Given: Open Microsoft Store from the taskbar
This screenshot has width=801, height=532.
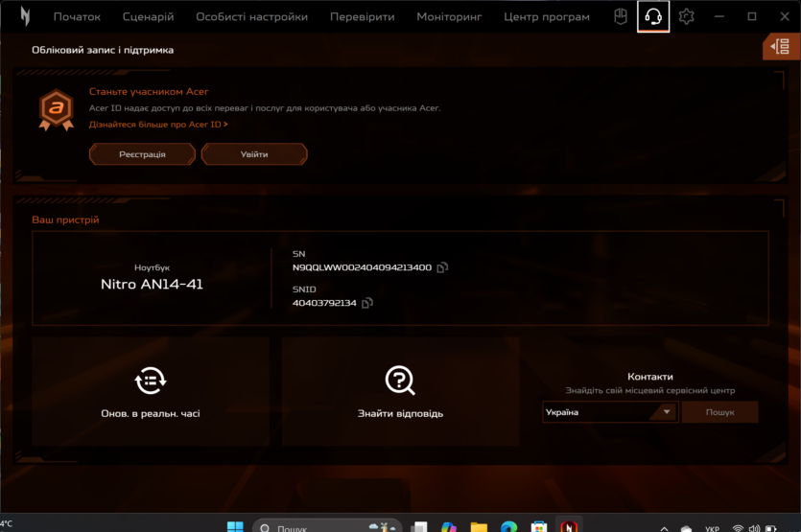Looking at the screenshot, I should 539,526.
